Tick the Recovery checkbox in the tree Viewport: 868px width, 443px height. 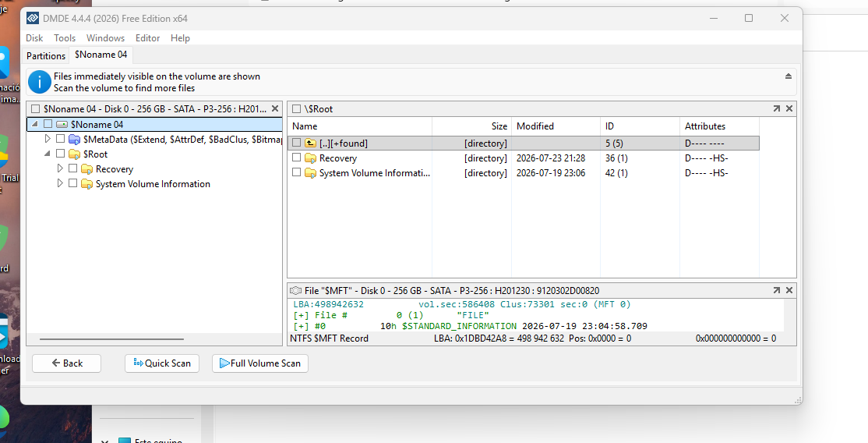click(72, 168)
